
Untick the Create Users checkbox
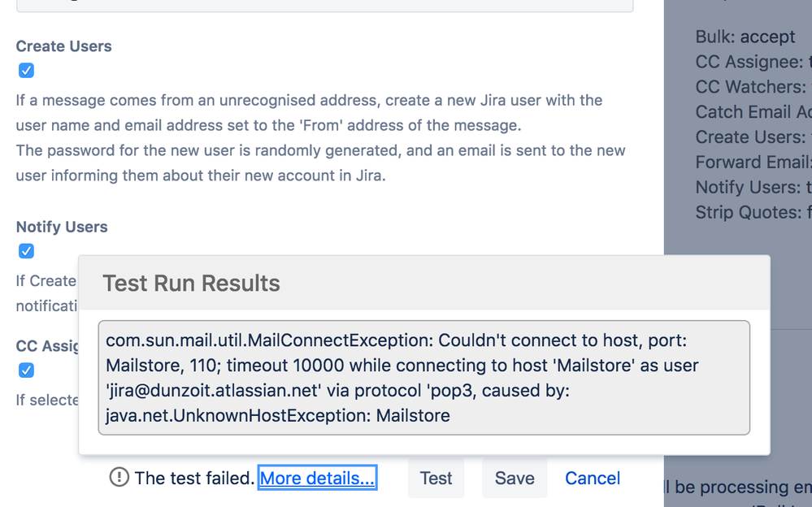coord(26,71)
